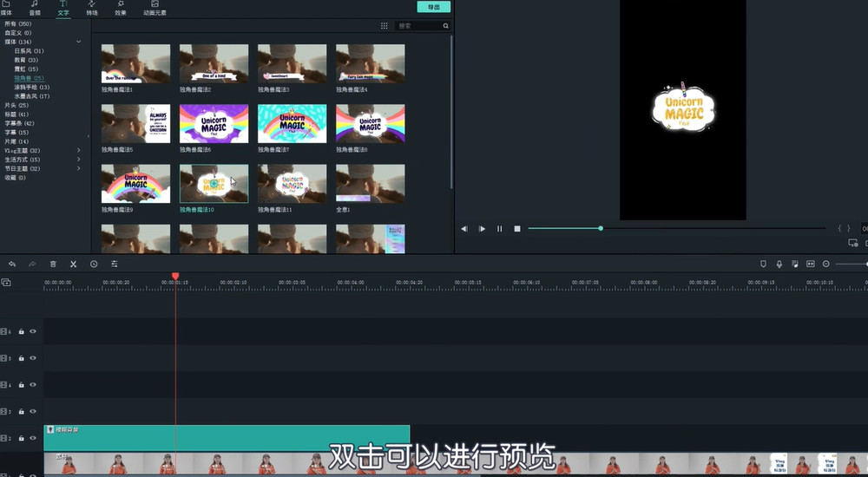The width and height of the screenshot is (868, 477).
Task: Hide track 2 with its eye icon
Action: click(x=33, y=438)
